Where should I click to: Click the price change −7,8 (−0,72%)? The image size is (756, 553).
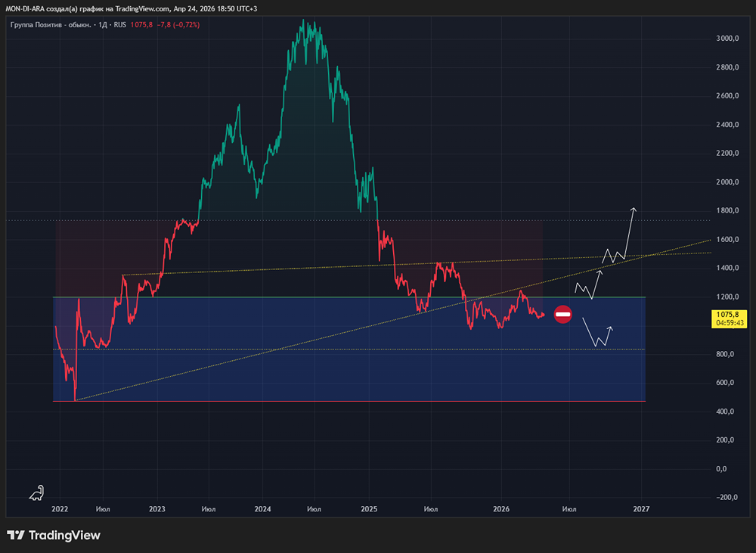(x=178, y=25)
